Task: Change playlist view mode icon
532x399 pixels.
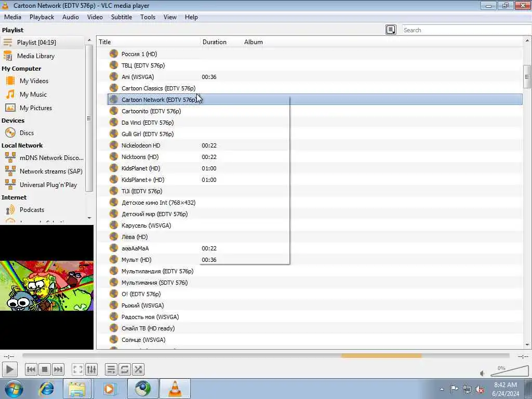Action: pyautogui.click(x=391, y=30)
